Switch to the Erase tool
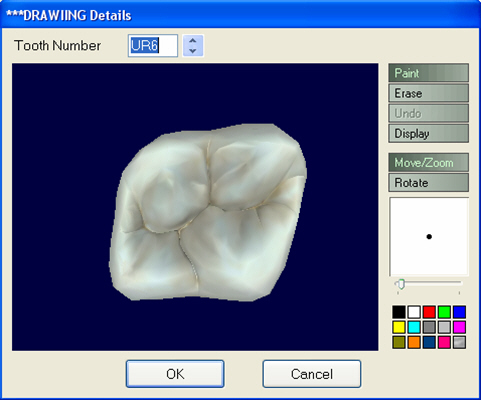Screen dimensions: 481x400 (428, 93)
